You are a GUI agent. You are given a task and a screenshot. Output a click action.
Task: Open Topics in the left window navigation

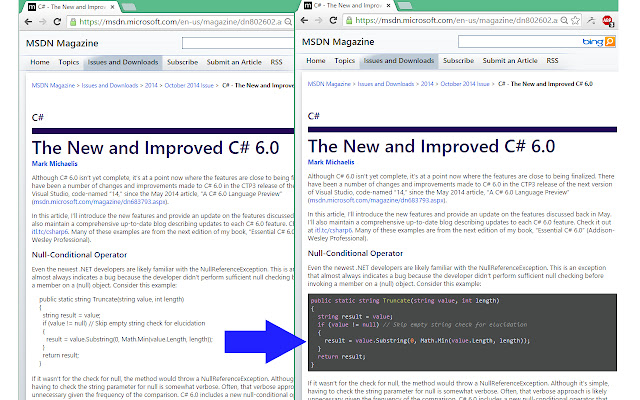[69, 62]
